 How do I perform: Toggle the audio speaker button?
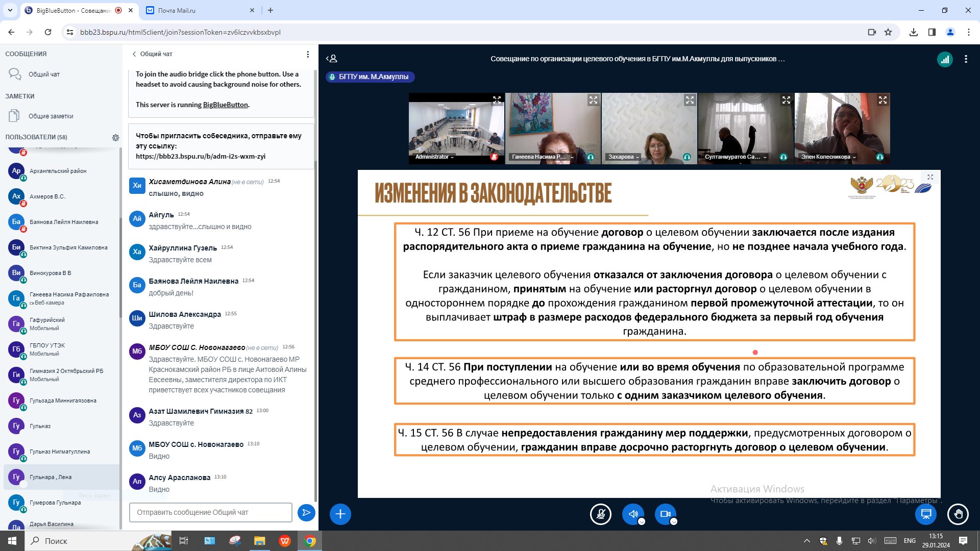point(633,514)
